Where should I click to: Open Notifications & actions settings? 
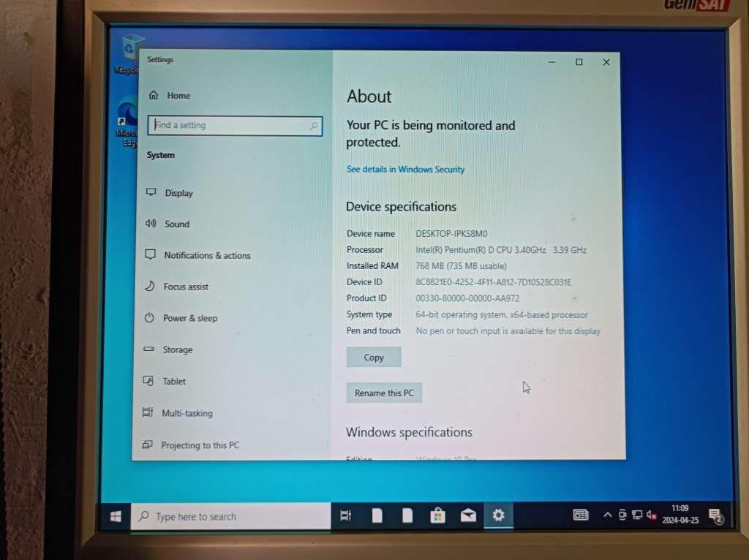[x=206, y=256]
